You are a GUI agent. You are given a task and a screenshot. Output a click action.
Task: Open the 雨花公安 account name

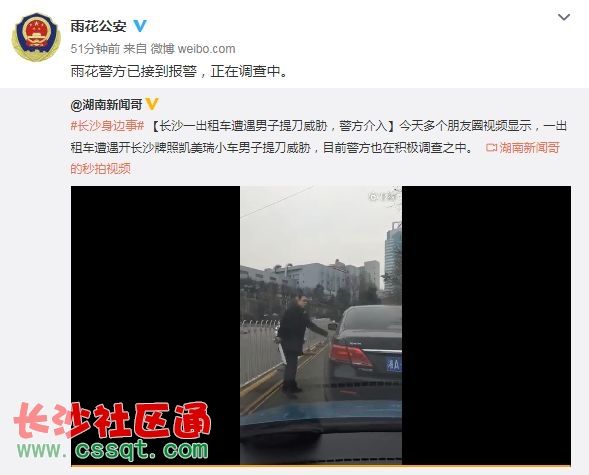point(99,26)
